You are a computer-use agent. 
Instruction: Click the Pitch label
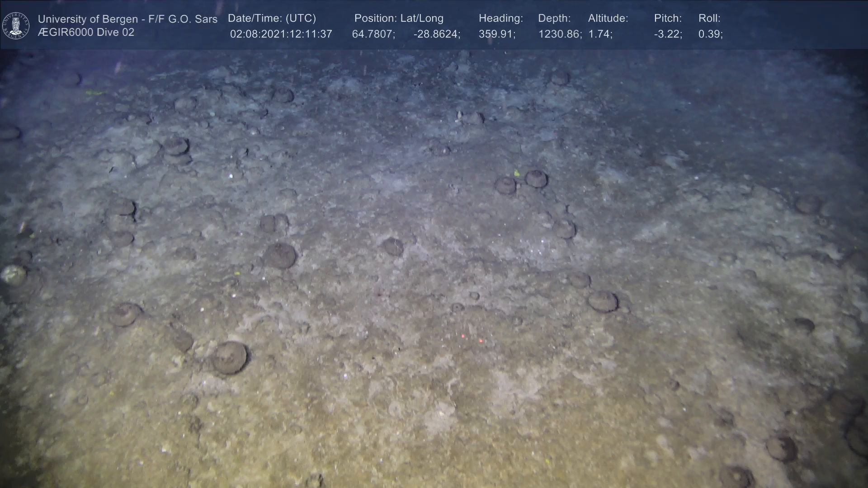click(668, 19)
